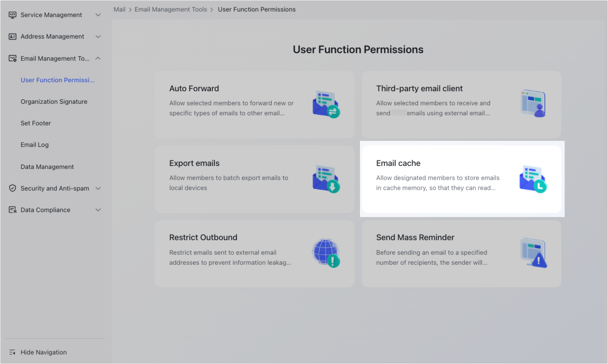The image size is (608, 364).
Task: Click the Email Management Tools breadcrumb
Action: (x=171, y=9)
